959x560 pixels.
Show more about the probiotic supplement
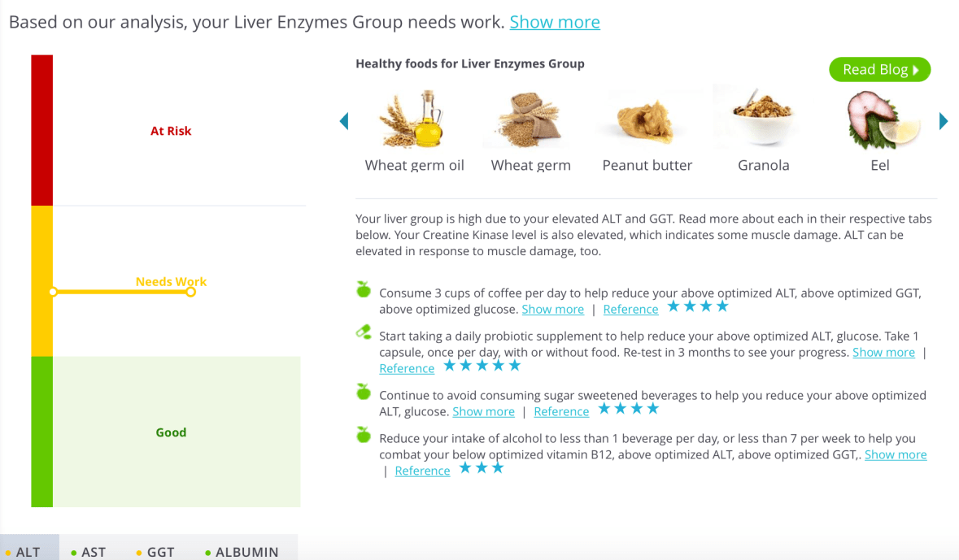coord(883,352)
